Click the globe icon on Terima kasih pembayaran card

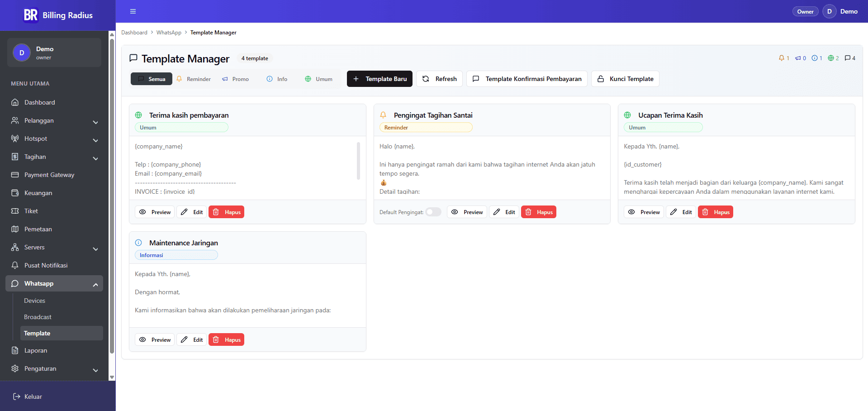[x=138, y=115]
